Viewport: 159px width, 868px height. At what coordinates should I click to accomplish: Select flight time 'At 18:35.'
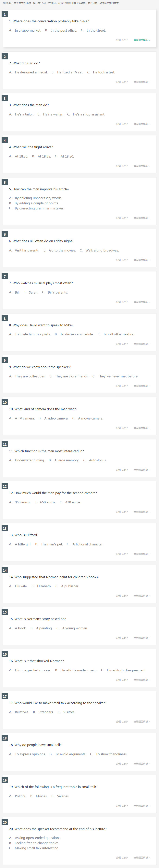coord(42,156)
